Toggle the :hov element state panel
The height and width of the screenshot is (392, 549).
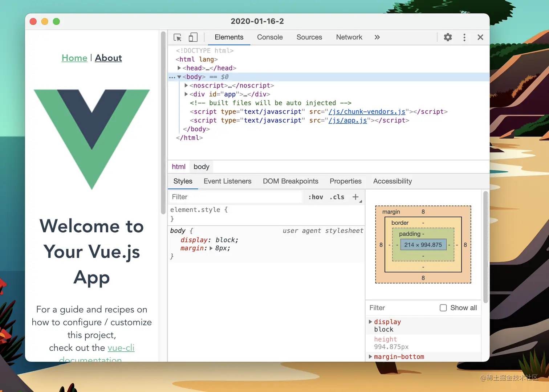316,197
